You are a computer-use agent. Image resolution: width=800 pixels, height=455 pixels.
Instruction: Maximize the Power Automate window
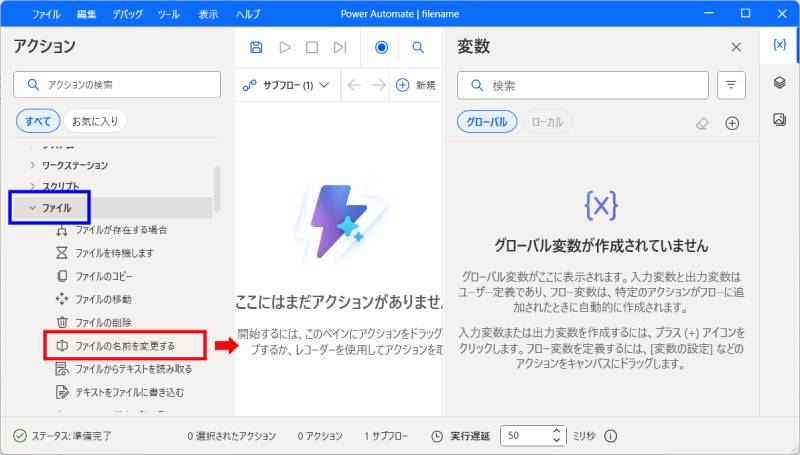(745, 13)
